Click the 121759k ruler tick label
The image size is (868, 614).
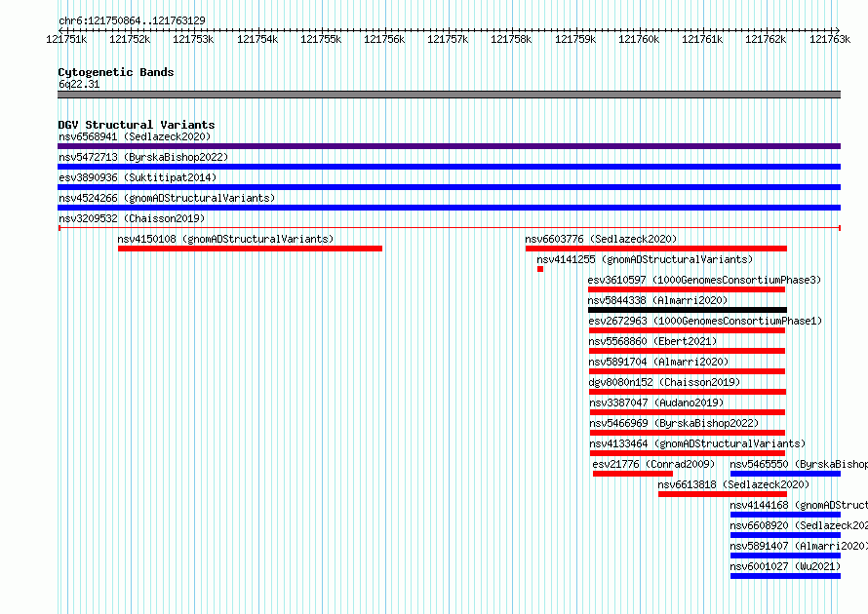pos(575,39)
